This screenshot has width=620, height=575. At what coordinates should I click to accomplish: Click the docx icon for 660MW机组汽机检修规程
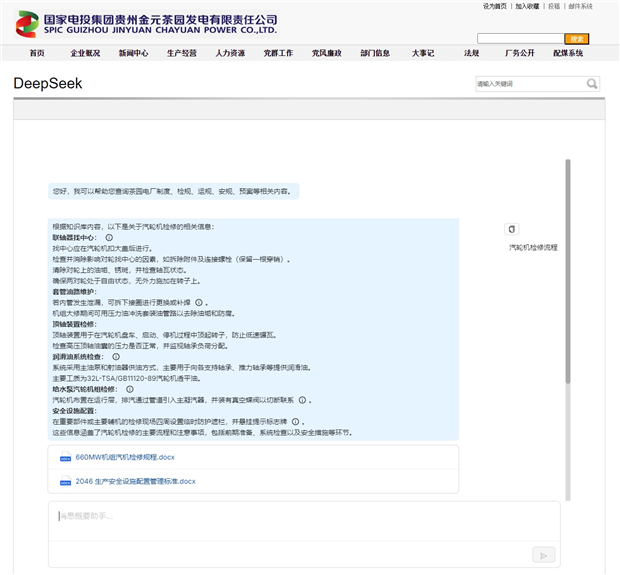point(65,457)
